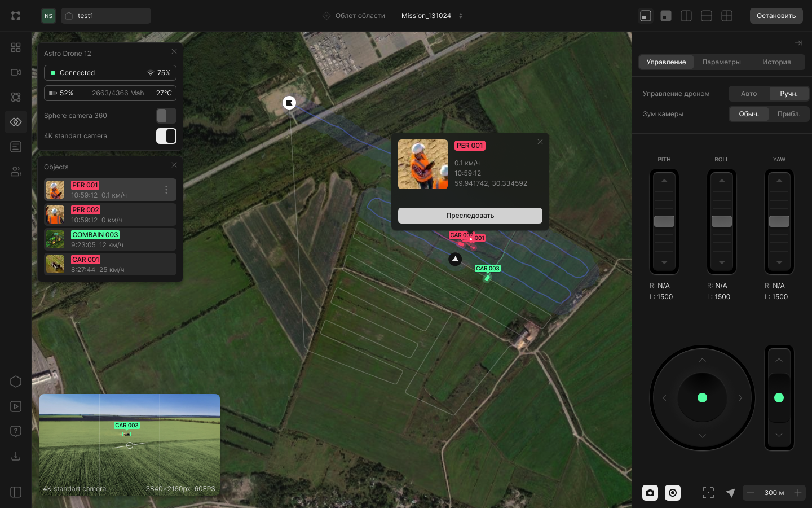Click the video record icon
This screenshot has width=812, height=508.
pyautogui.click(x=673, y=493)
